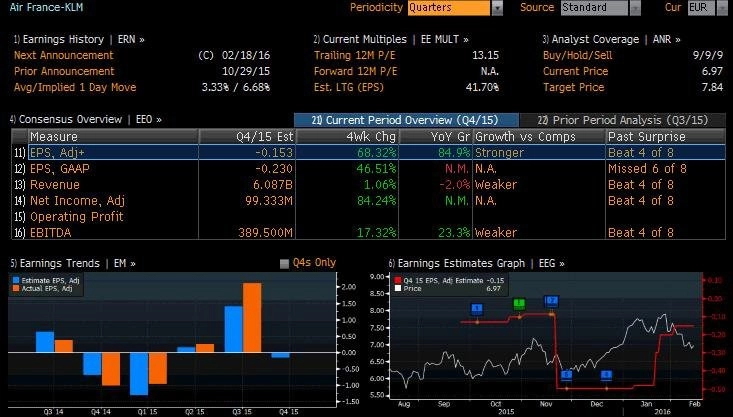Select the Net Income, Adj row
The height and width of the screenshot is (417, 733).
pyautogui.click(x=368, y=200)
